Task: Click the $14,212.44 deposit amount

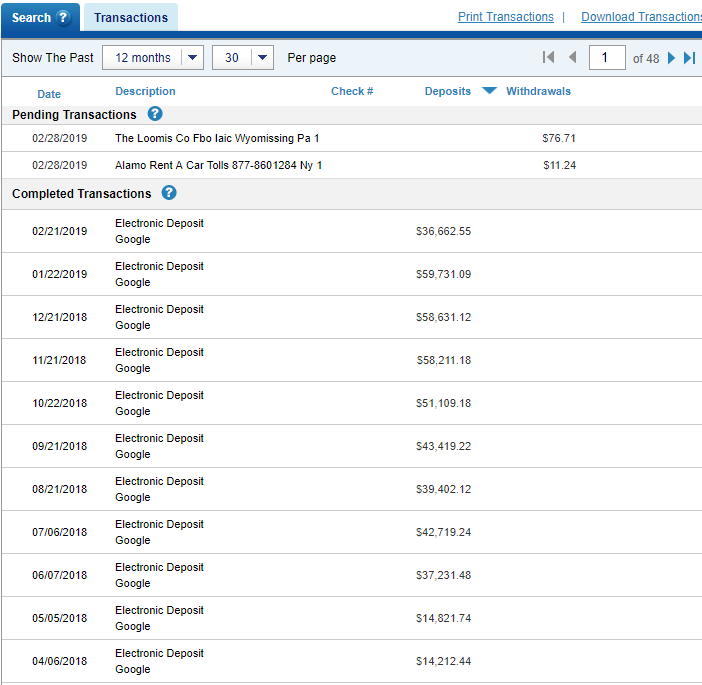Action: [x=444, y=661]
